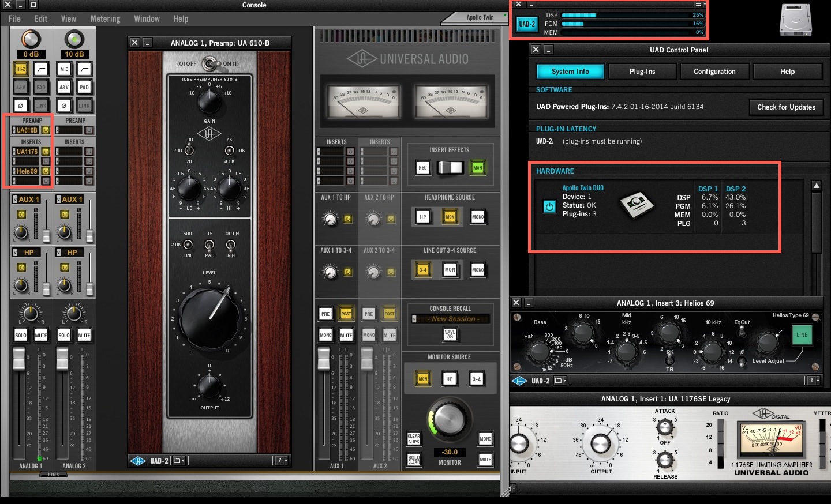Click monitor MONO button
The height and width of the screenshot is (504, 831).
tap(485, 438)
